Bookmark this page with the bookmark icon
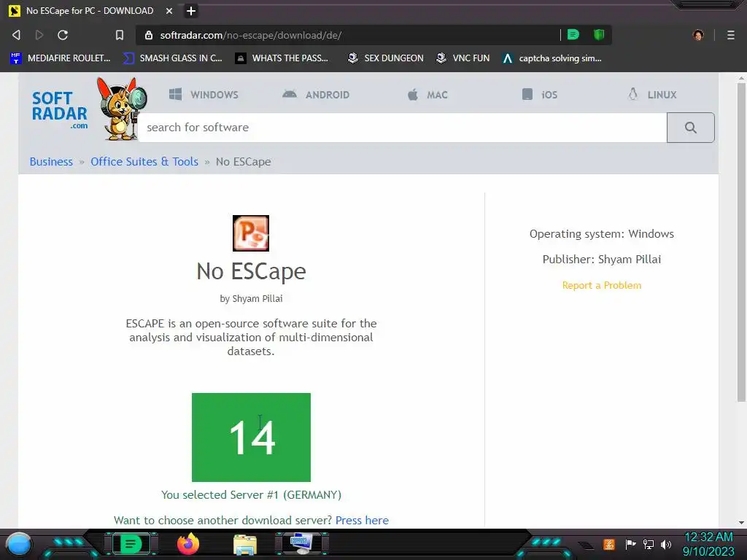This screenshot has width=747, height=560. [120, 35]
